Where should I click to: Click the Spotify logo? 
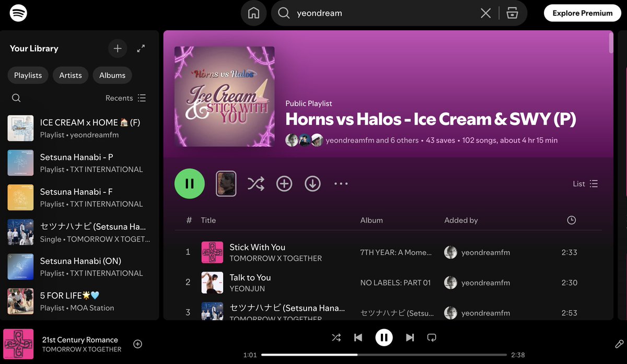[x=18, y=13]
